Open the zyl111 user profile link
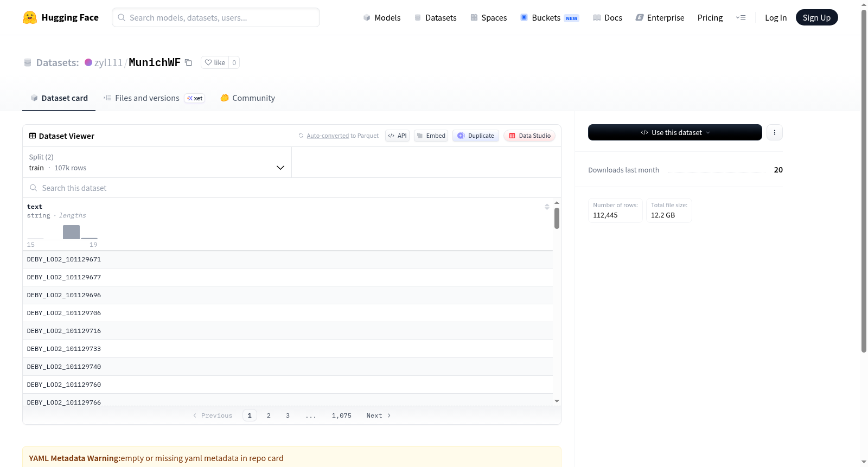Screen dimensions: 868x467 coord(108,62)
